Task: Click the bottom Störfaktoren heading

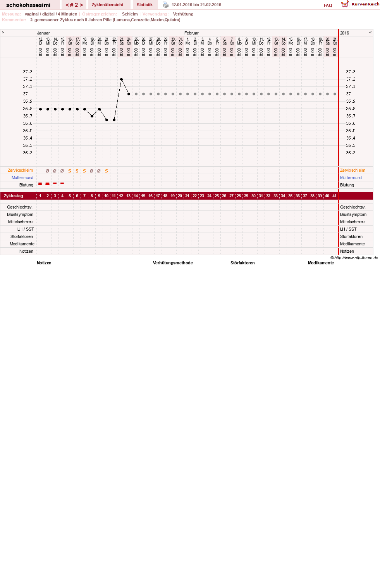Action: pyautogui.click(x=242, y=263)
